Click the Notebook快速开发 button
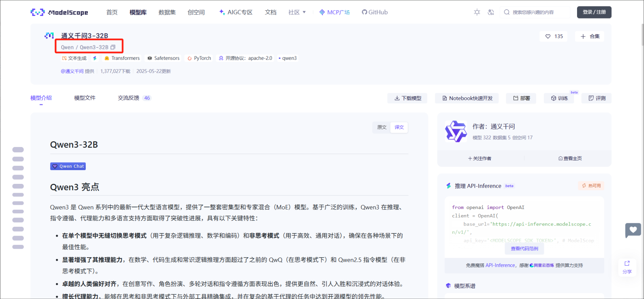The width and height of the screenshot is (644, 299). tap(467, 98)
